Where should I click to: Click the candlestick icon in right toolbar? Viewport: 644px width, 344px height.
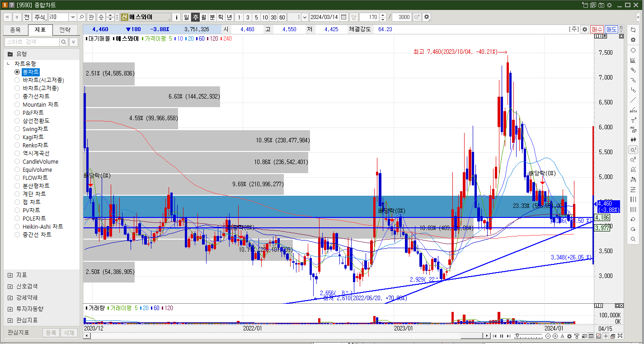click(633, 140)
